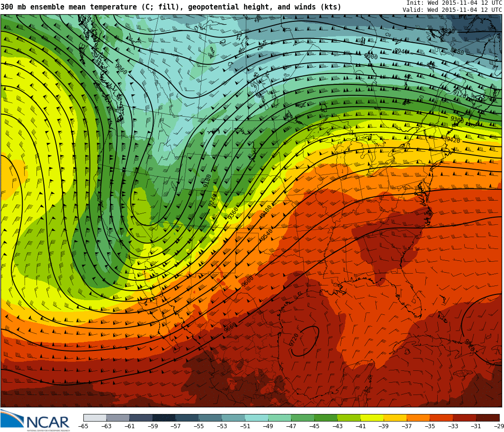Click the -35 colorbar tick label
The width and height of the screenshot is (504, 432).
pyautogui.click(x=430, y=426)
